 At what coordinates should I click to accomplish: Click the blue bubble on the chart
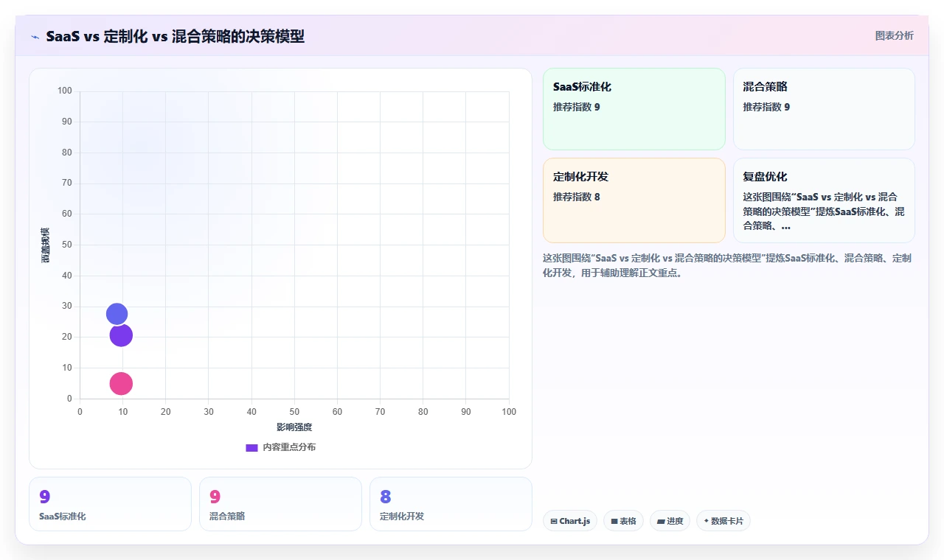[117, 314]
